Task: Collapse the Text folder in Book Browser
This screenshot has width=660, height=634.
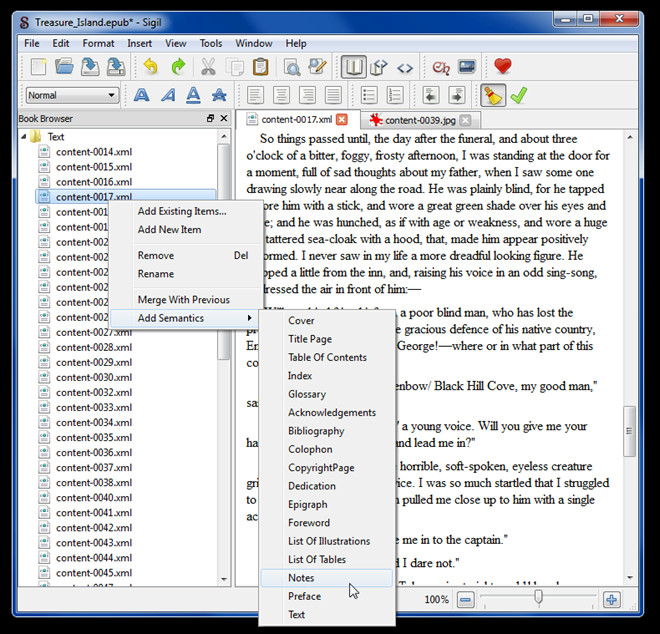Action: point(24,137)
